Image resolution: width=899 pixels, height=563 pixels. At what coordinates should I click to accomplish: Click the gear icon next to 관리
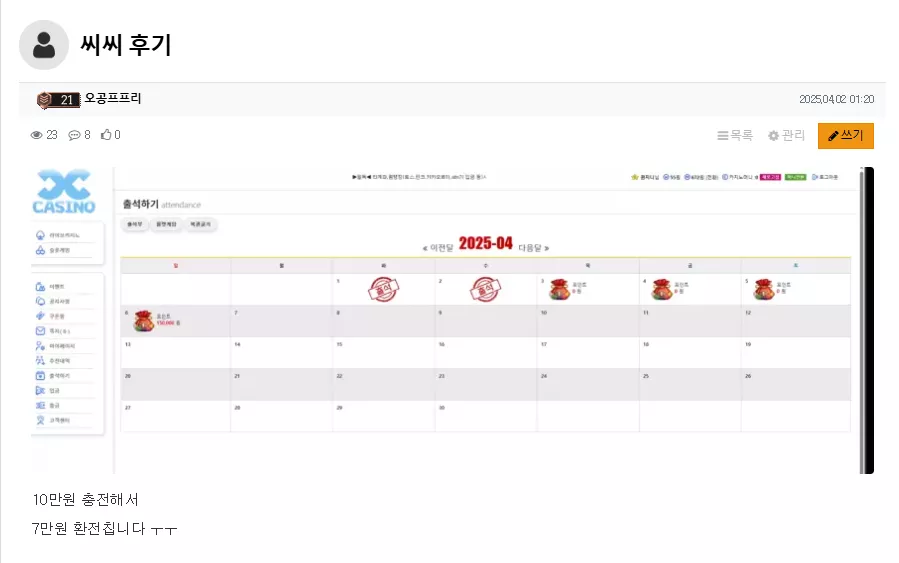tap(773, 135)
